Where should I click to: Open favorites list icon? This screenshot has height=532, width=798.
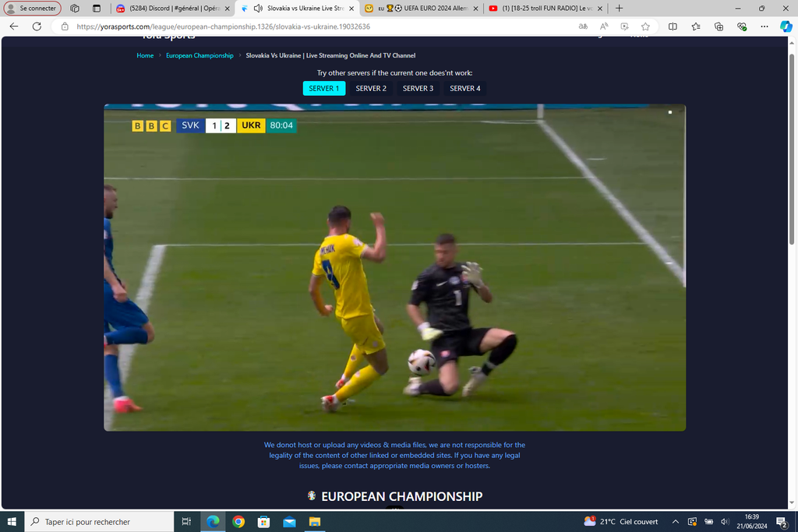(696, 26)
